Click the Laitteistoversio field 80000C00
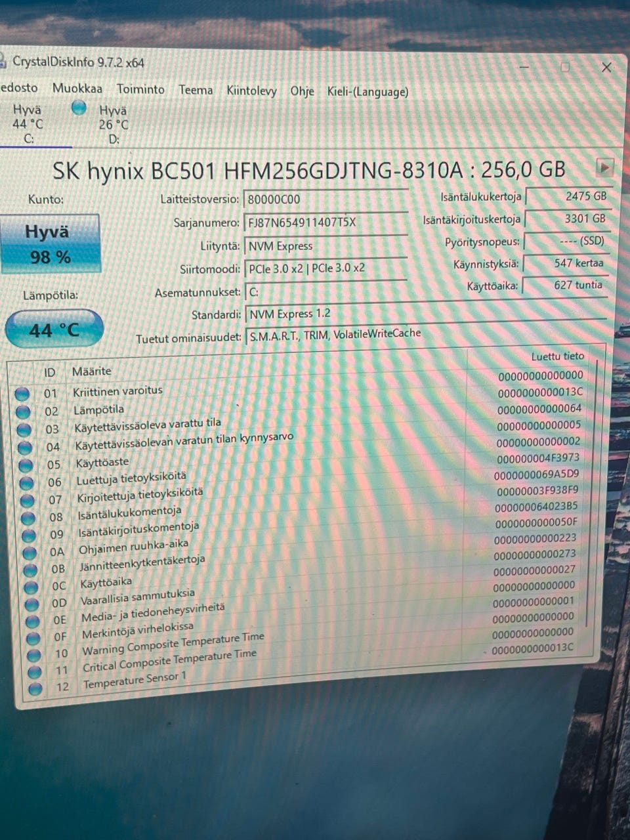The width and height of the screenshot is (630, 840). coord(325,199)
